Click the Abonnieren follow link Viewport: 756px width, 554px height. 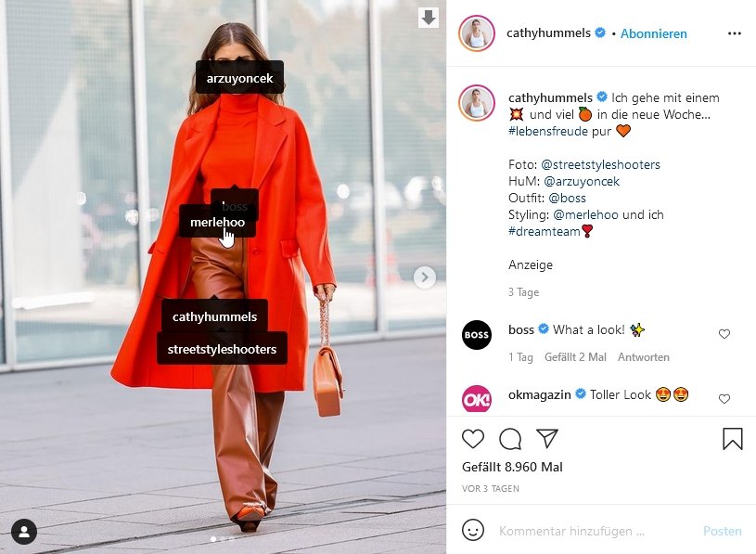point(653,33)
